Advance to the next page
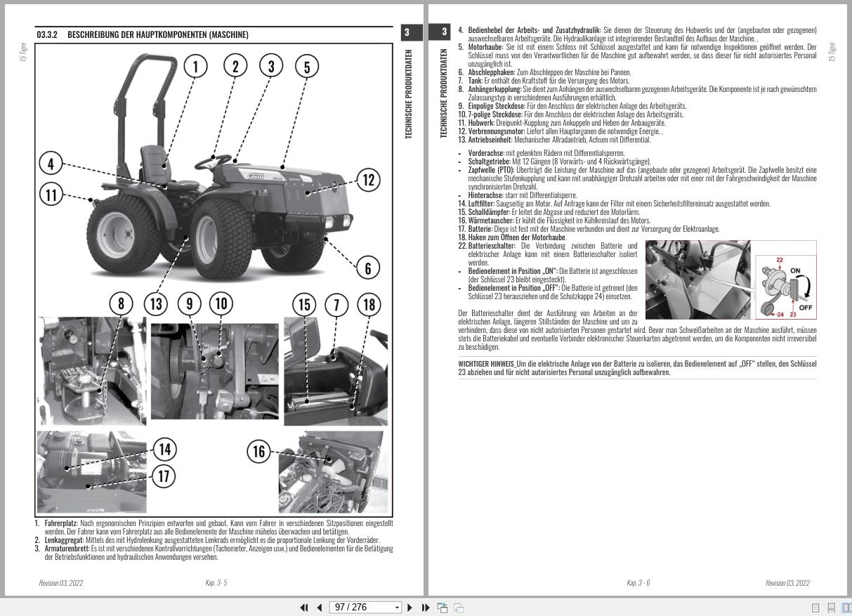Viewport: 852px width, 616px height. 410,608
